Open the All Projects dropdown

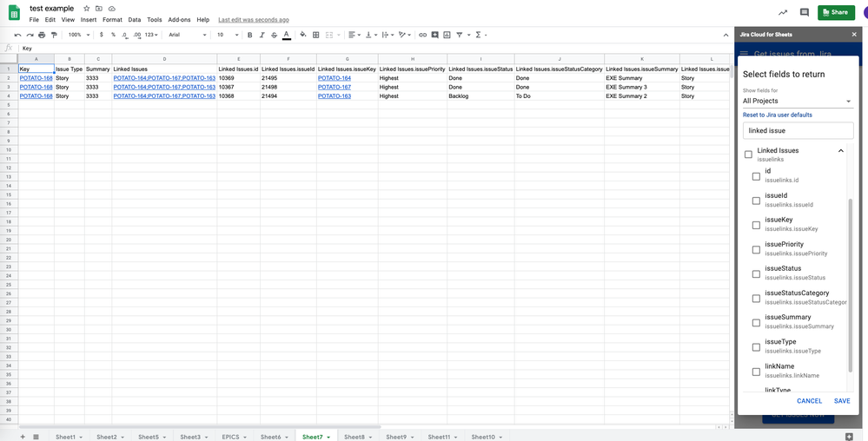point(798,101)
